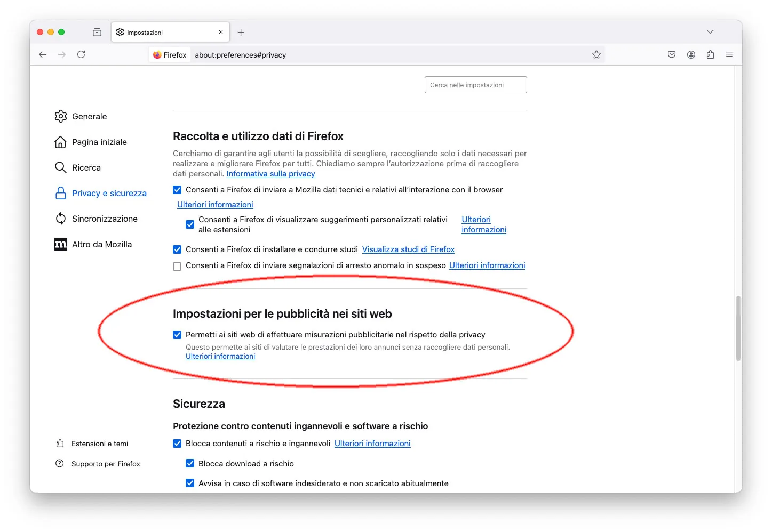Select the Sincronizzazione sync icon
The width and height of the screenshot is (772, 532).
(x=61, y=219)
